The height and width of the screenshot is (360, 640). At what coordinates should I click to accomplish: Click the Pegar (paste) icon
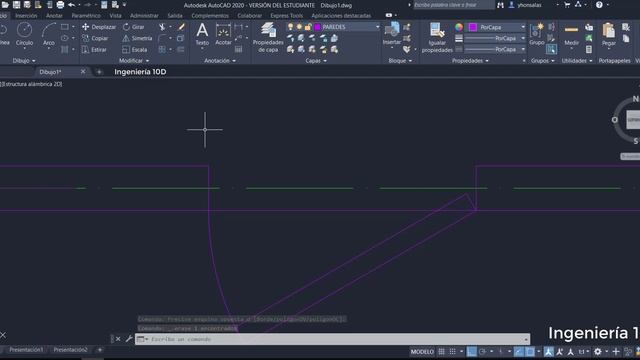608,34
